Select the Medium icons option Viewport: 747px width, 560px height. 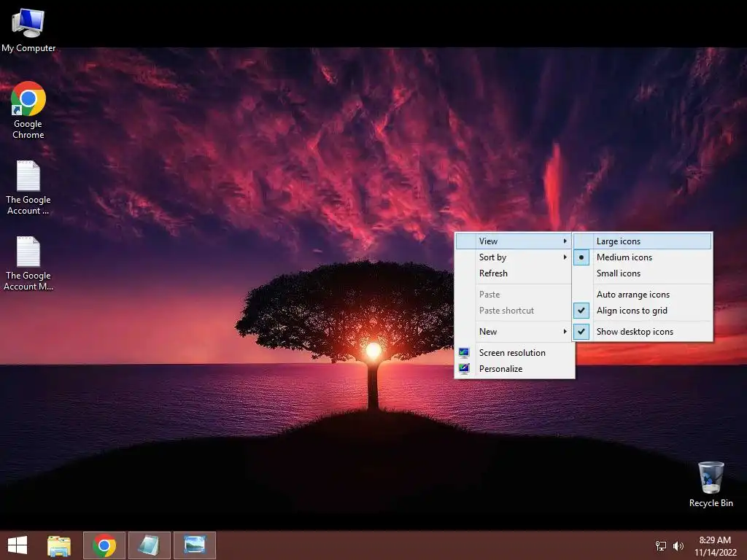pyautogui.click(x=643, y=257)
